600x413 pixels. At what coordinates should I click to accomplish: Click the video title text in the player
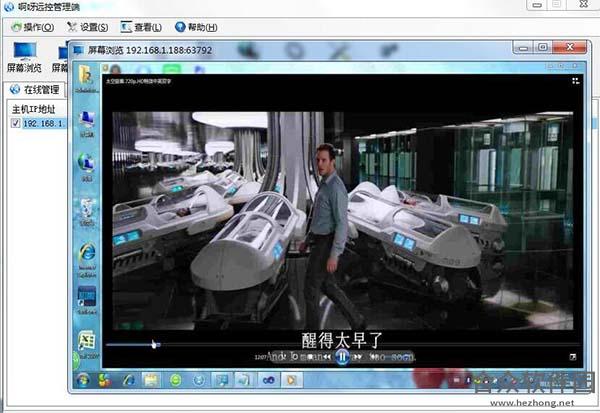pos(139,81)
